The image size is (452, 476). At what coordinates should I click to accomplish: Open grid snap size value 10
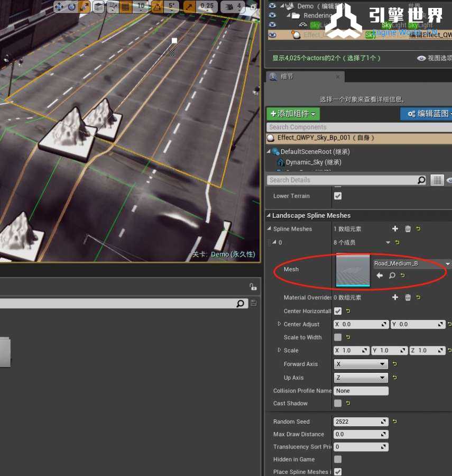(141, 7)
